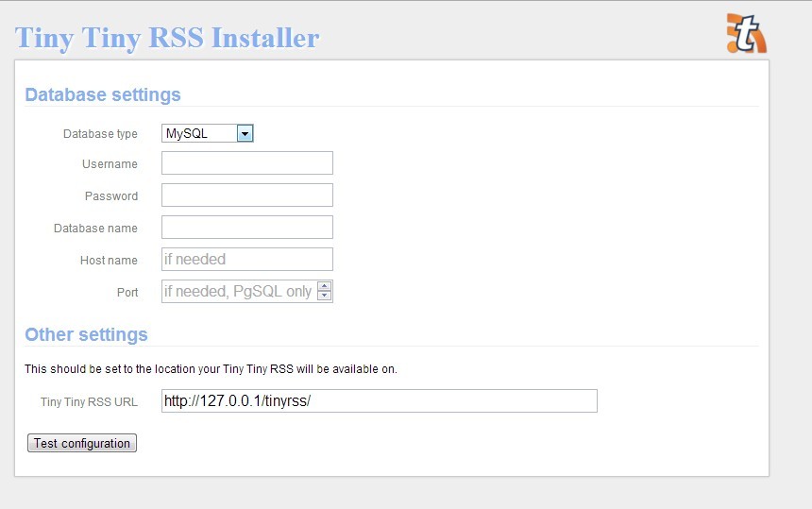Click the Tiny Tiny RSS Installer title
The height and width of the screenshot is (509, 812).
[x=167, y=38]
